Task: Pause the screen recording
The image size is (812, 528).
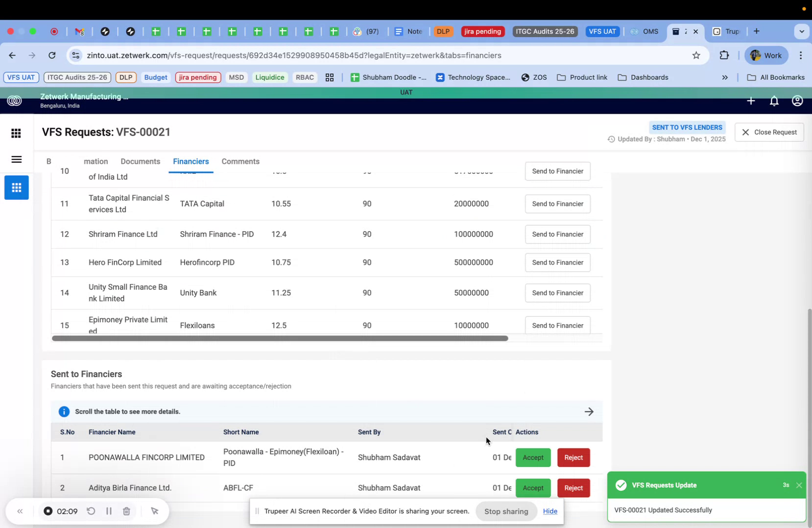Action: 109,511
